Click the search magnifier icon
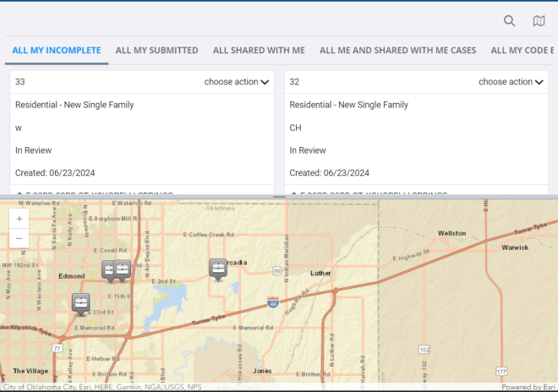The image size is (558, 392). click(509, 21)
